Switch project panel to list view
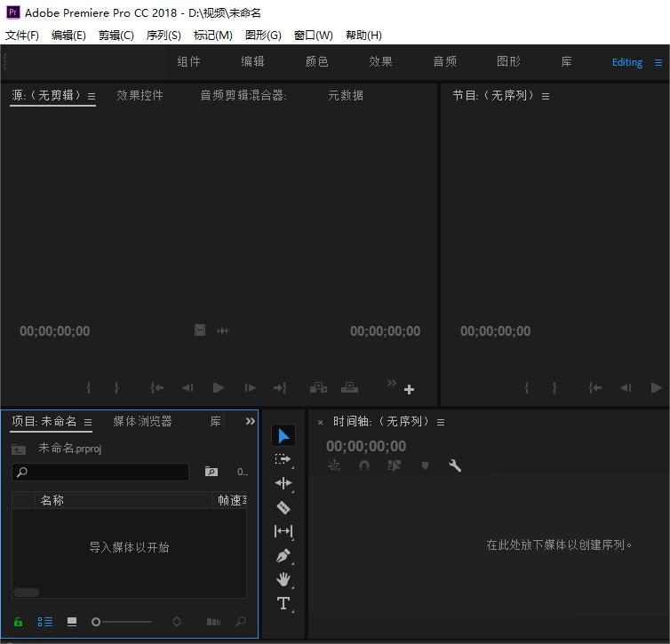Screen dimensions: 670x644 point(44,622)
